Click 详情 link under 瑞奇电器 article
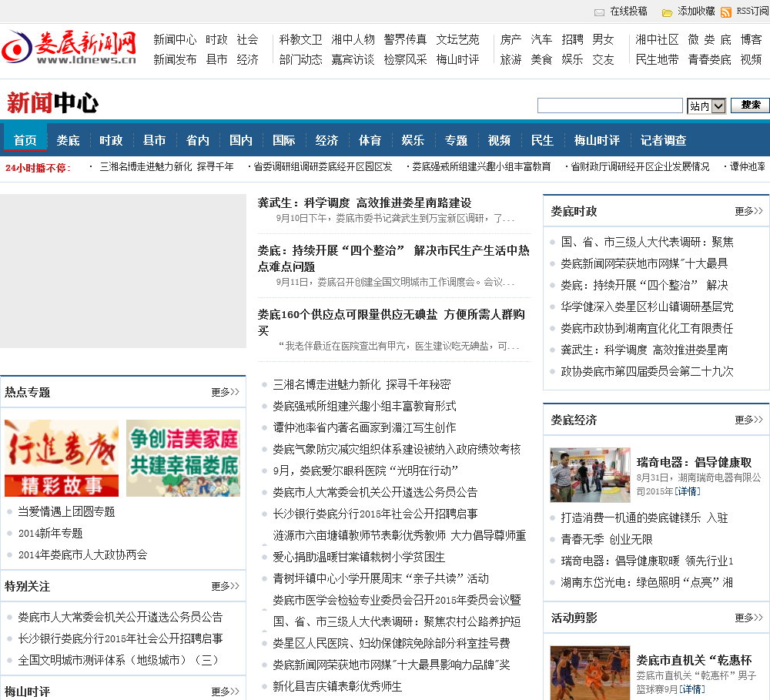This screenshot has height=700, width=770. pyautogui.click(x=688, y=491)
